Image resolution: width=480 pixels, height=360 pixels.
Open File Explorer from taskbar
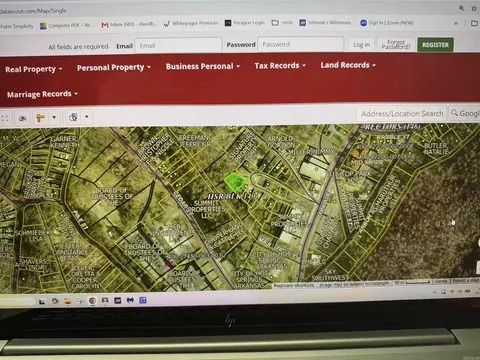coord(68,301)
